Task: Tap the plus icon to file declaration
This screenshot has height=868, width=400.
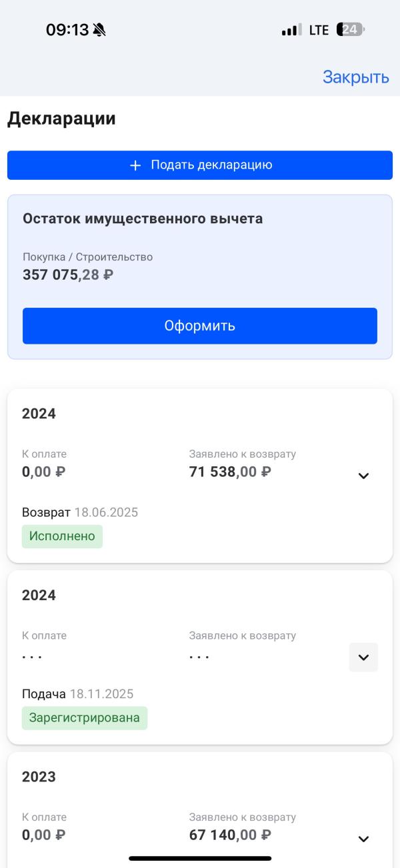Action: pos(135,166)
